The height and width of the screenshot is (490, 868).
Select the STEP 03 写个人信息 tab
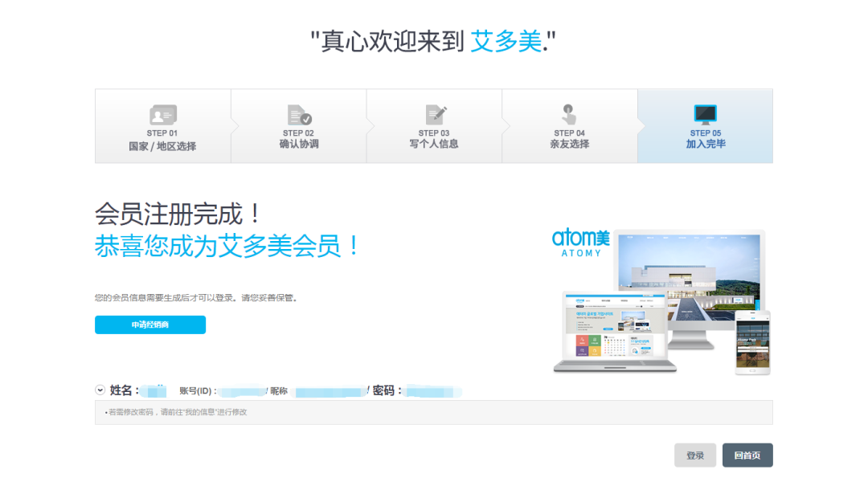coord(434,126)
